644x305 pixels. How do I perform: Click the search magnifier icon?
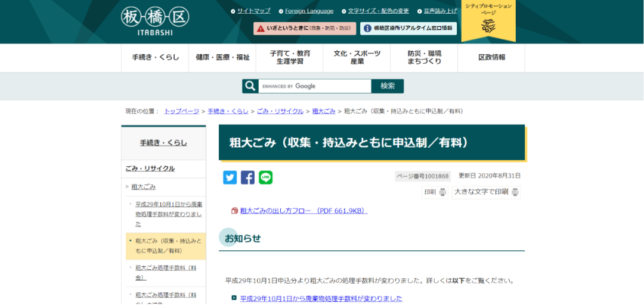[x=250, y=86]
